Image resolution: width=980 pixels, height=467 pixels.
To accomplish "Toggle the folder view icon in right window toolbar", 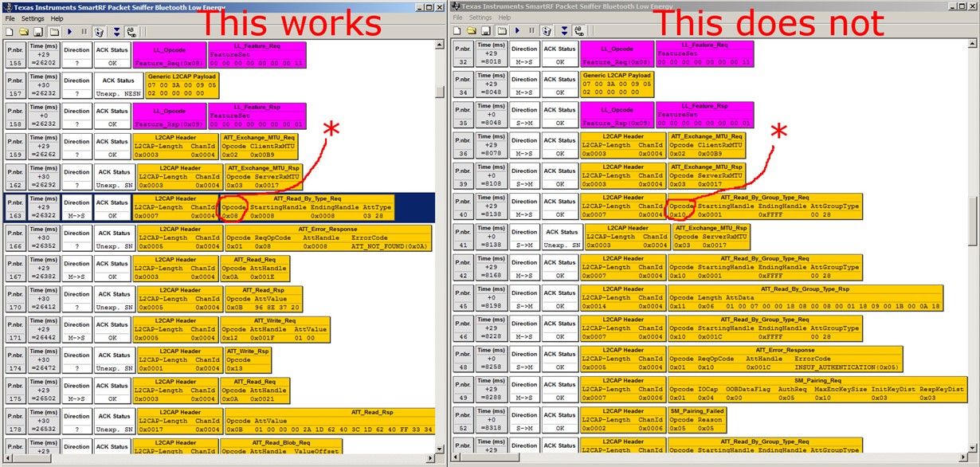I will tap(501, 30).
